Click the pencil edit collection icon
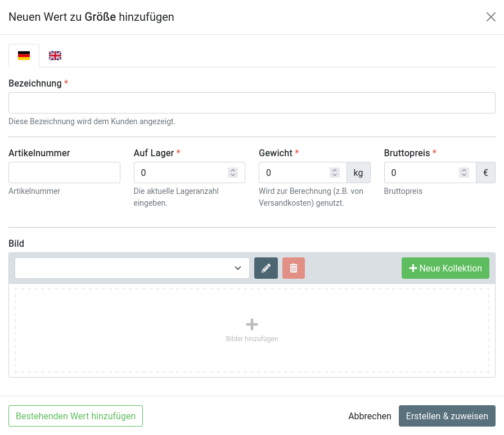The height and width of the screenshot is (435, 504). point(266,268)
